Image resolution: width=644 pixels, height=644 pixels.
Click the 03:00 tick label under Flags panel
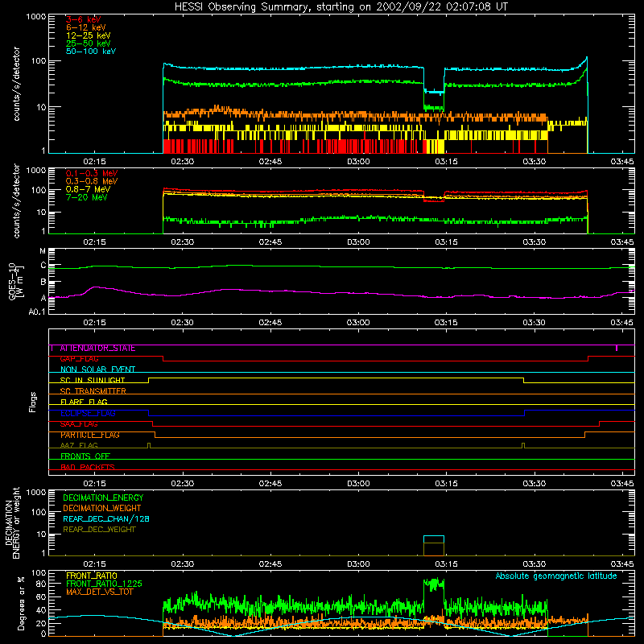(358, 484)
